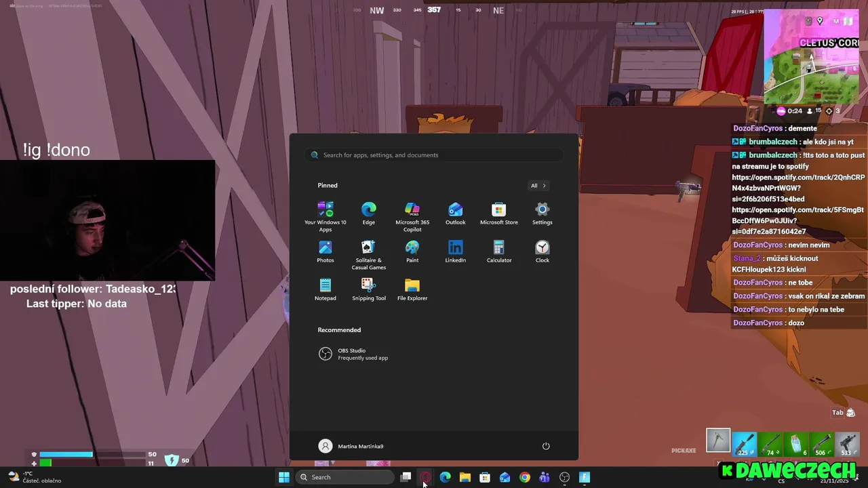The height and width of the screenshot is (488, 868).
Task: Launch Edge from the pinned apps
Action: pyautogui.click(x=368, y=213)
